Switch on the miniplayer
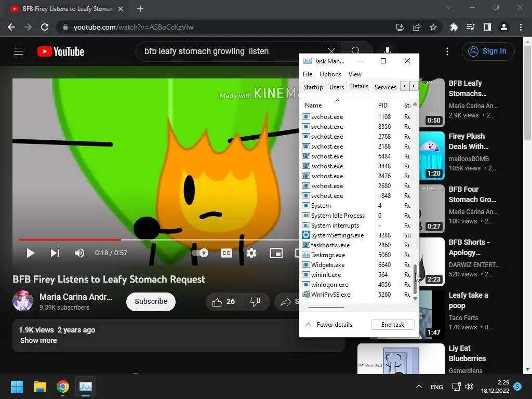Viewport: 532px width, 399px height. tap(276, 253)
